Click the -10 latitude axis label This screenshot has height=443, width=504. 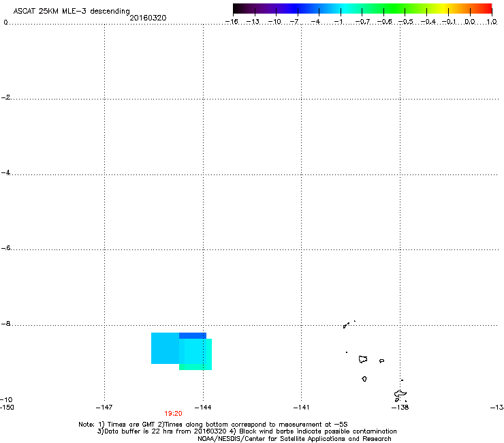click(6, 400)
